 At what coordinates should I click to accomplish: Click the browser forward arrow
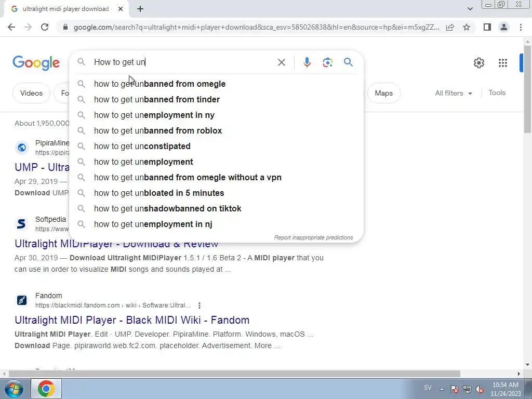[x=28, y=27]
